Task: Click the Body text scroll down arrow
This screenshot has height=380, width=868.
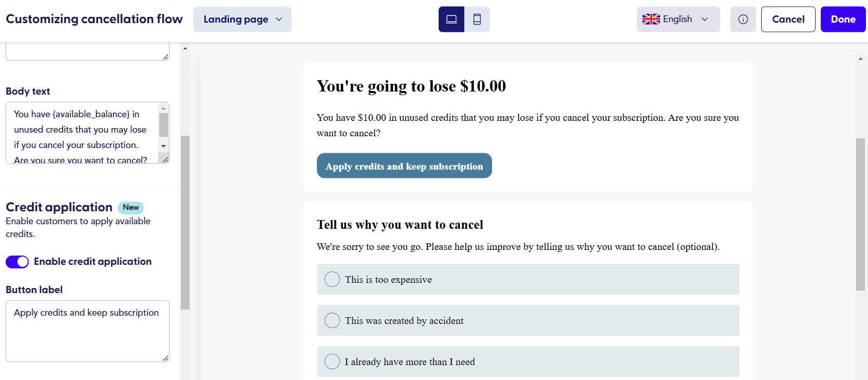Action: tap(164, 146)
